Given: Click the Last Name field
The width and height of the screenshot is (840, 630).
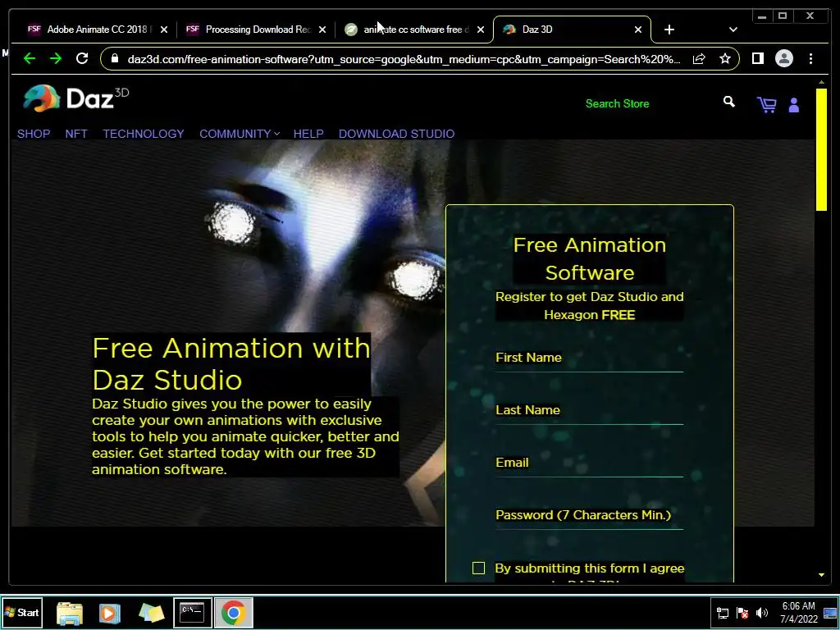Looking at the screenshot, I should pos(589,410).
